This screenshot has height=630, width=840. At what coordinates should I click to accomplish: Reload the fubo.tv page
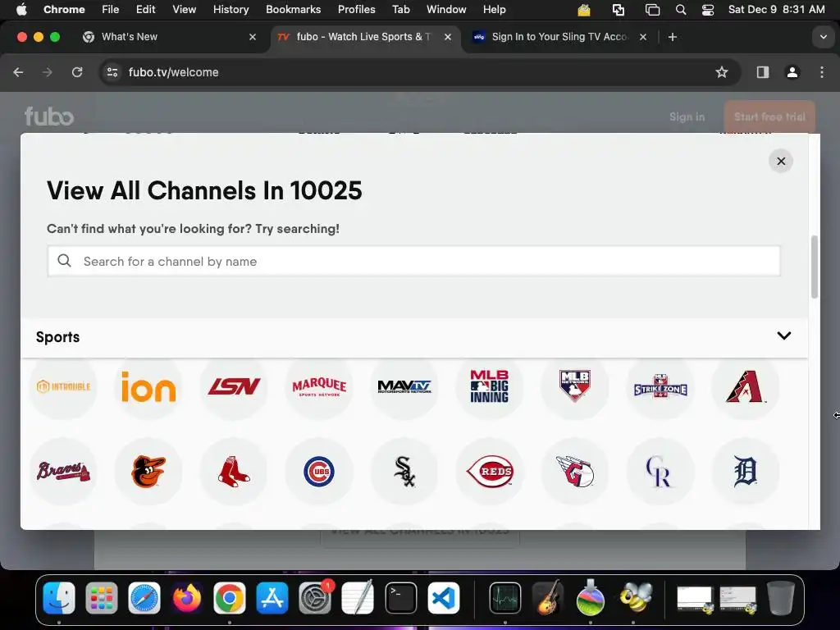77,72
